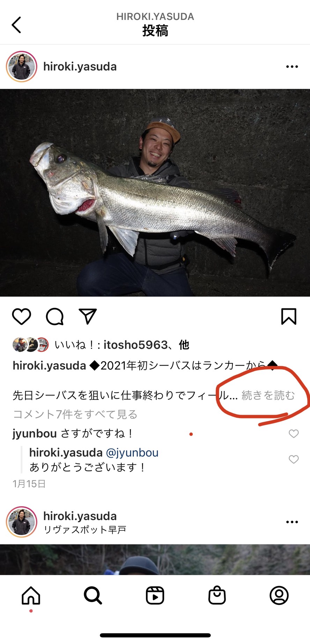Tap the back arrow icon

[16, 25]
